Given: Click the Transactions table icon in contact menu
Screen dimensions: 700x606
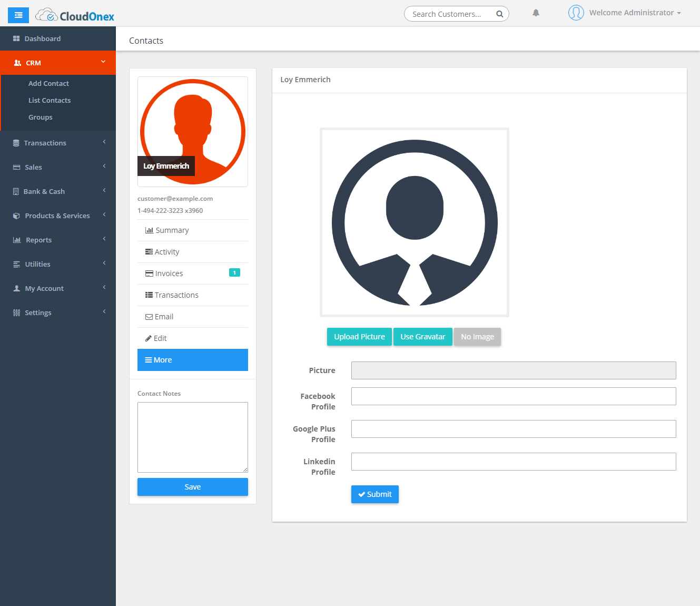Looking at the screenshot, I should tap(149, 295).
